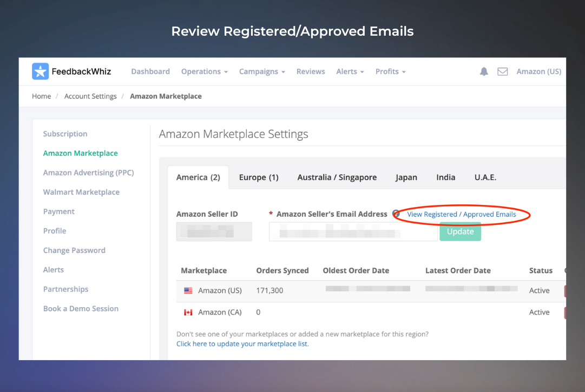Click the Amazon Seller's Email Address field
This screenshot has height=392, width=585.
[x=353, y=231]
